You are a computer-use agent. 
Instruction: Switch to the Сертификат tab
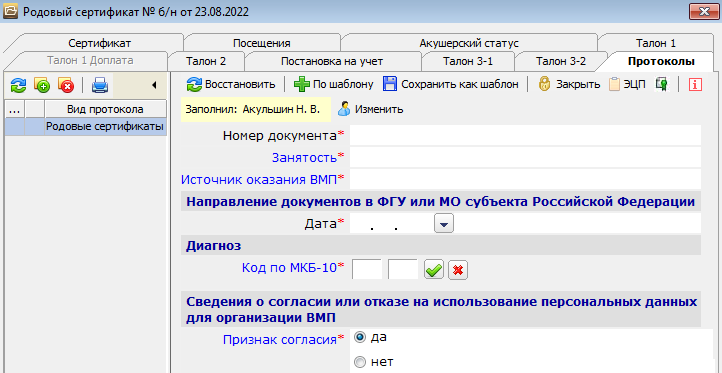click(x=100, y=43)
